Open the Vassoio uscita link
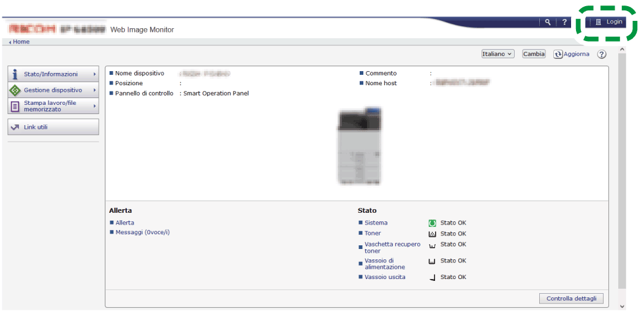Image resolution: width=644 pixels, height=314 pixels. pos(385,277)
